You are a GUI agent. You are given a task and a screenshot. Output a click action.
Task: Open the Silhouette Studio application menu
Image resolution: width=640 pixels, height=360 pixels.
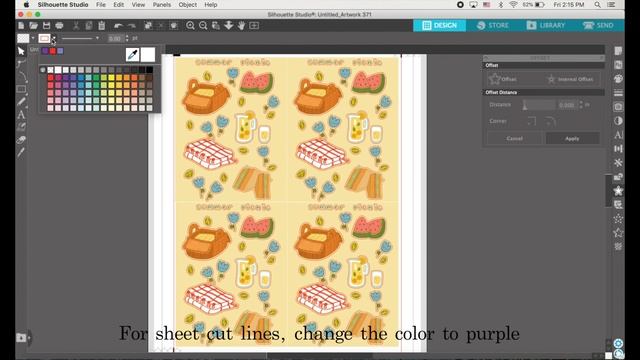tap(63, 5)
